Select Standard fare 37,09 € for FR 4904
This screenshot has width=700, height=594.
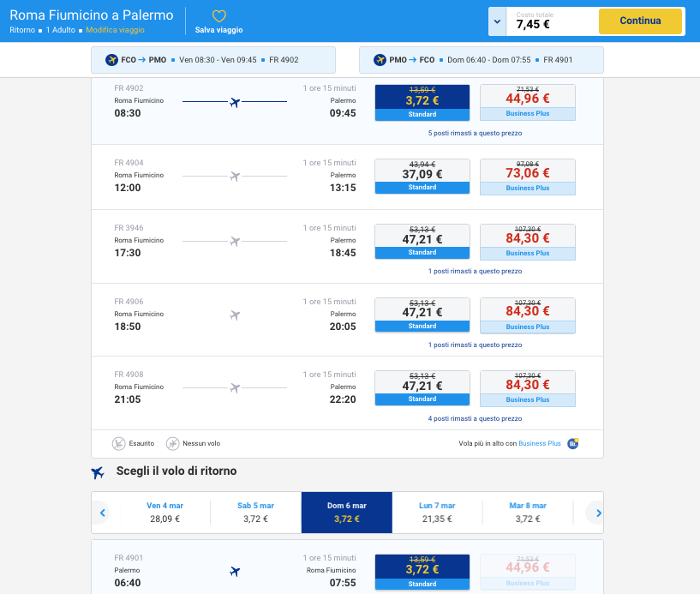(422, 176)
